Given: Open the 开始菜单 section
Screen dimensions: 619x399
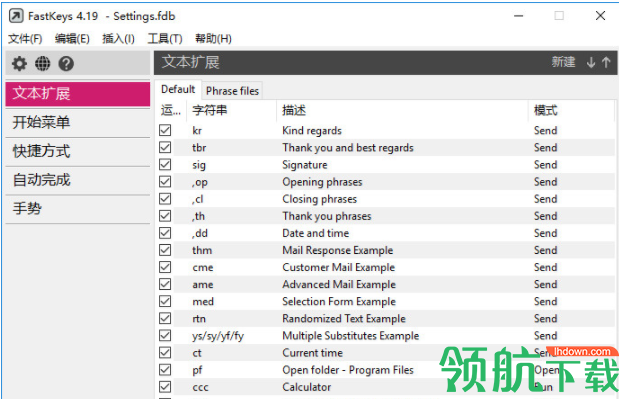Looking at the screenshot, I should click(78, 122).
